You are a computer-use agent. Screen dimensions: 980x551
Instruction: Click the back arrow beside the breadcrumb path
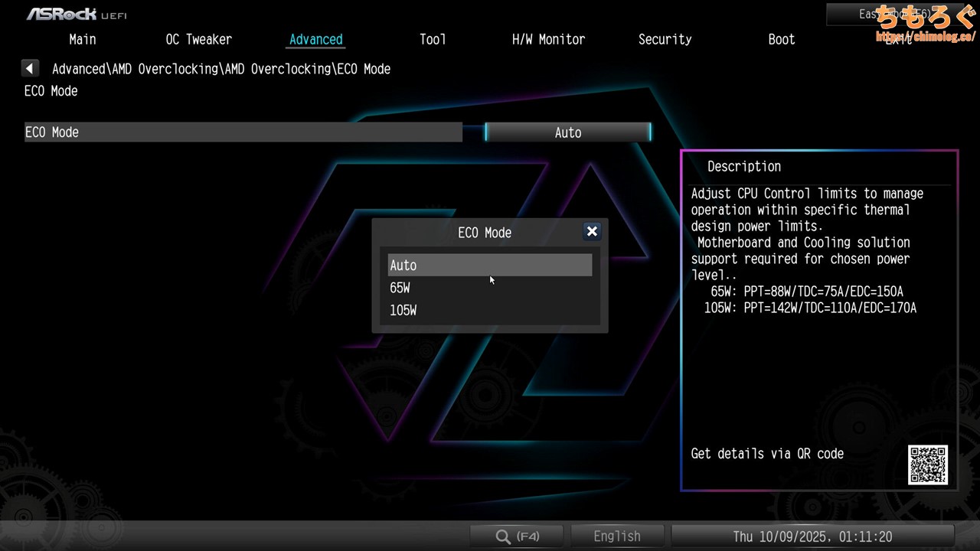pos(30,69)
